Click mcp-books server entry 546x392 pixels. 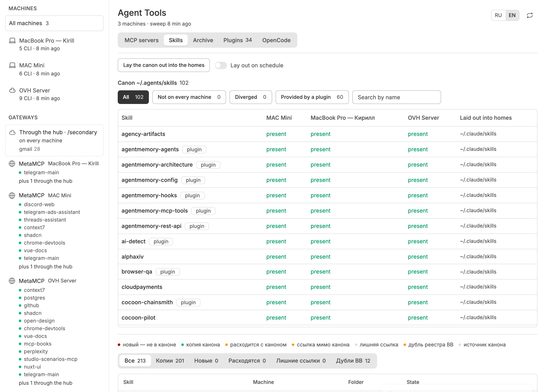[38, 344]
